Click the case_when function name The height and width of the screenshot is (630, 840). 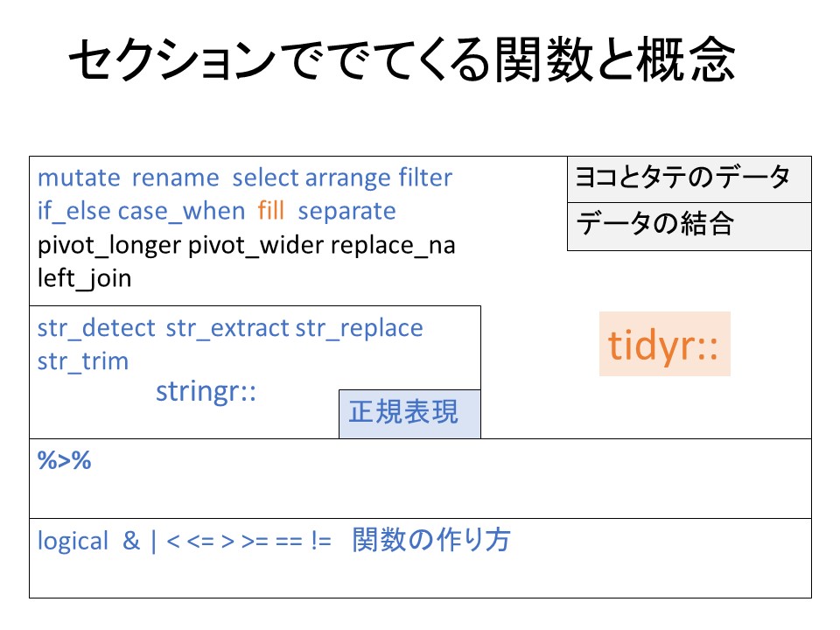181,212
